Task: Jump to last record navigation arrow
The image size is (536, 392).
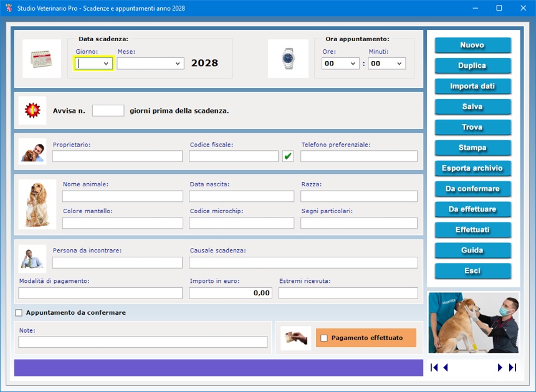Action: (x=512, y=368)
